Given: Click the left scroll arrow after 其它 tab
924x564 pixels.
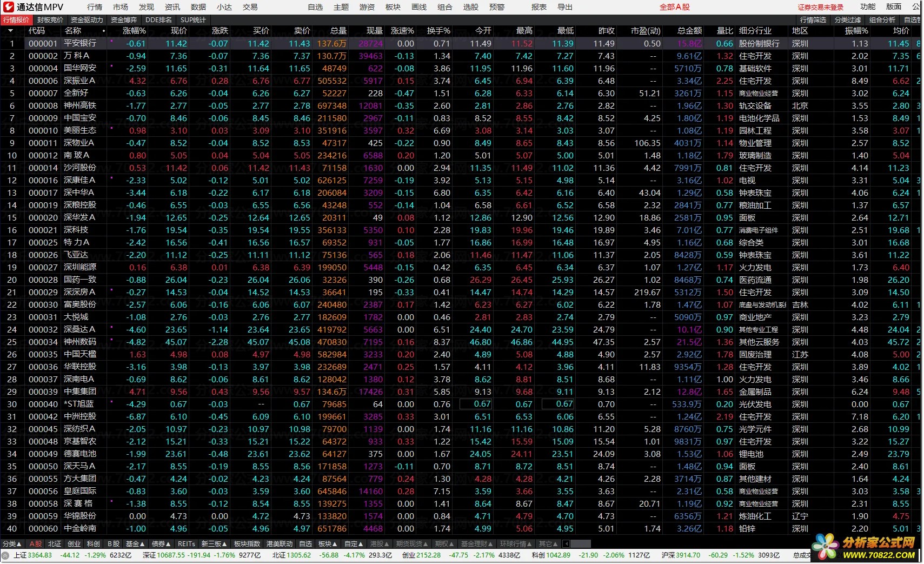Looking at the screenshot, I should point(566,543).
